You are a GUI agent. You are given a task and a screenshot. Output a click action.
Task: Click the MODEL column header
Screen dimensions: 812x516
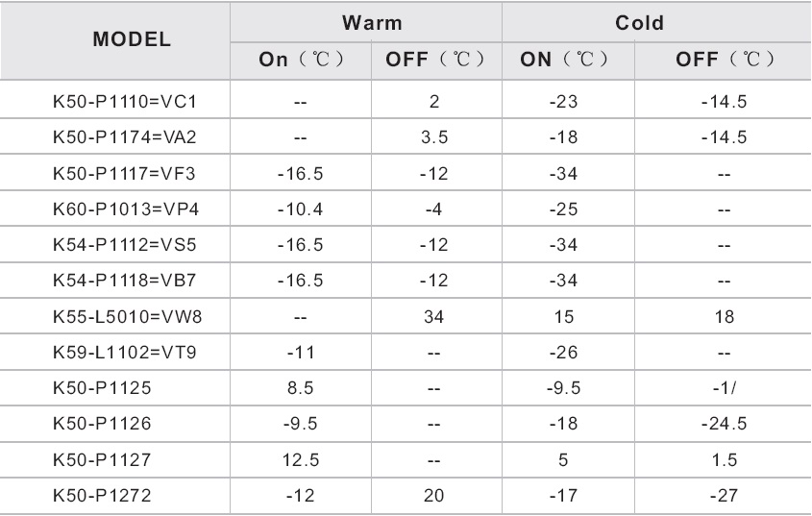132,39
